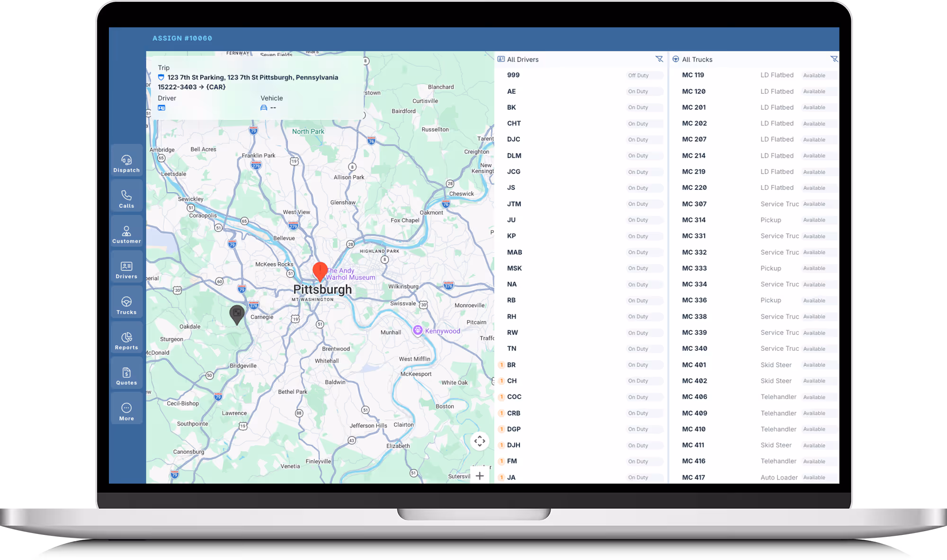
Task: Click the car icon under Vehicle label
Action: (264, 108)
